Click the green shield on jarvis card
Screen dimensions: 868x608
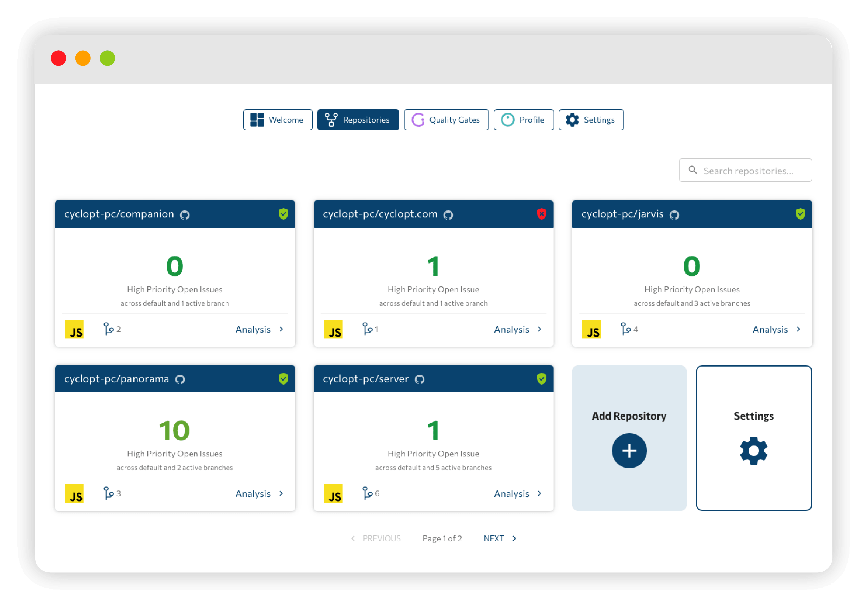click(800, 214)
